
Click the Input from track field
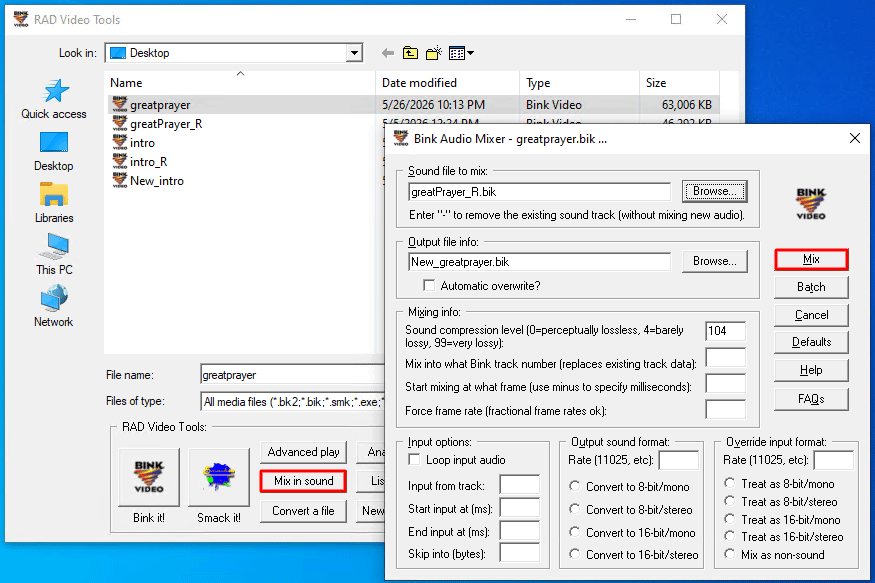[520, 485]
